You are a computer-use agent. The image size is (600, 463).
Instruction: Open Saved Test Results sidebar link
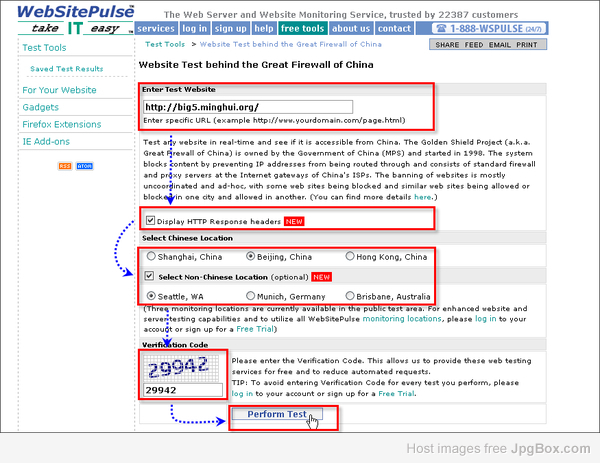(67, 69)
